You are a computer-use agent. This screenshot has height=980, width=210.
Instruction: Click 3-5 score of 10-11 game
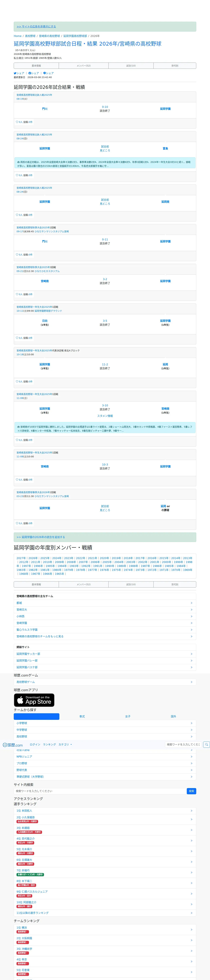click(x=105, y=321)
